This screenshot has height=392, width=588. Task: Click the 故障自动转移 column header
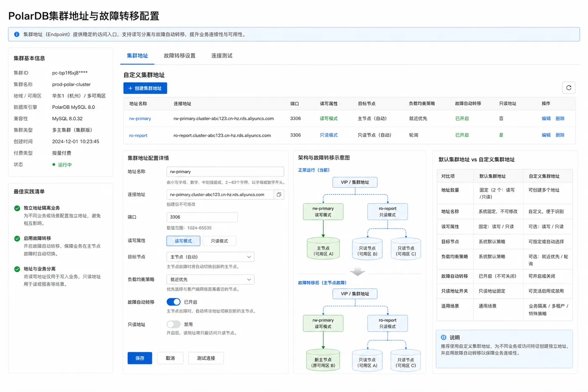pos(468,103)
